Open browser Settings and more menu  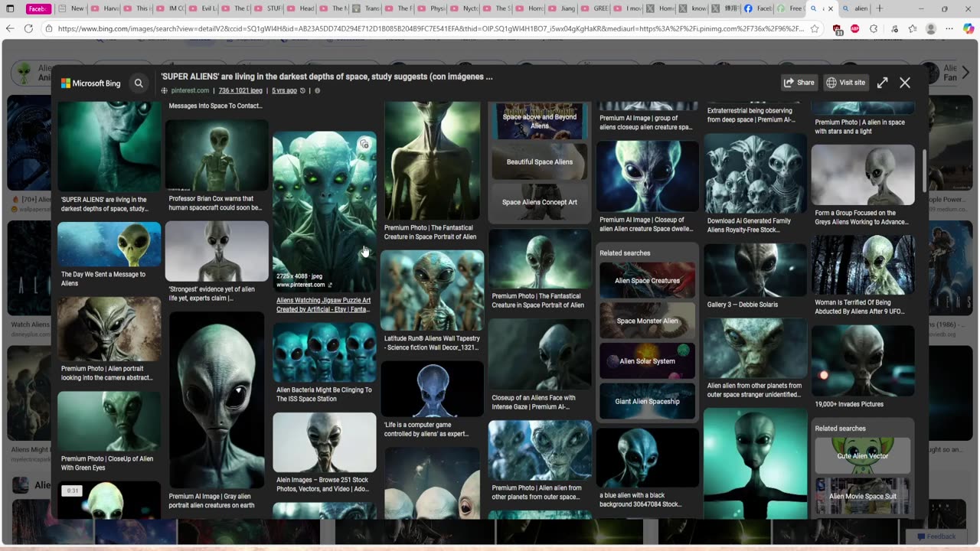click(x=949, y=28)
